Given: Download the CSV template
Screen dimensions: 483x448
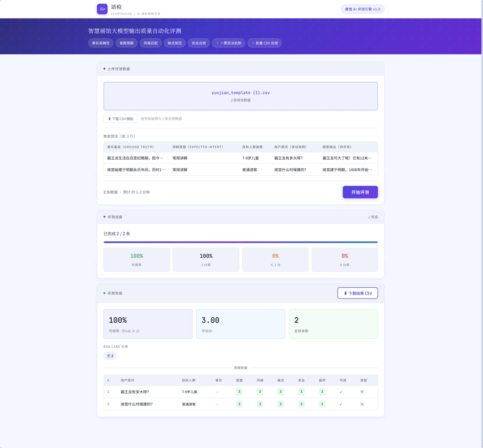Looking at the screenshot, I should click(120, 119).
